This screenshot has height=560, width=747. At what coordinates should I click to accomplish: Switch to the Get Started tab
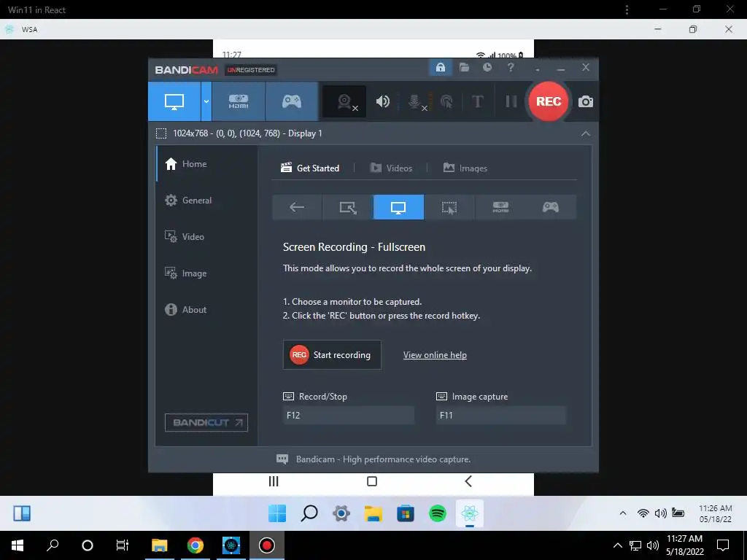(310, 168)
